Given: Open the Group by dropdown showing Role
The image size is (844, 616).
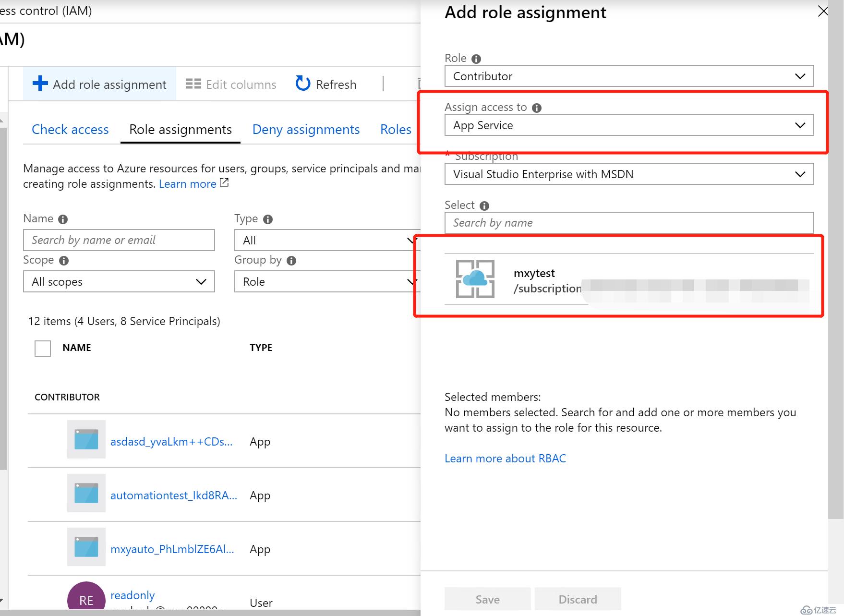Looking at the screenshot, I should (327, 281).
